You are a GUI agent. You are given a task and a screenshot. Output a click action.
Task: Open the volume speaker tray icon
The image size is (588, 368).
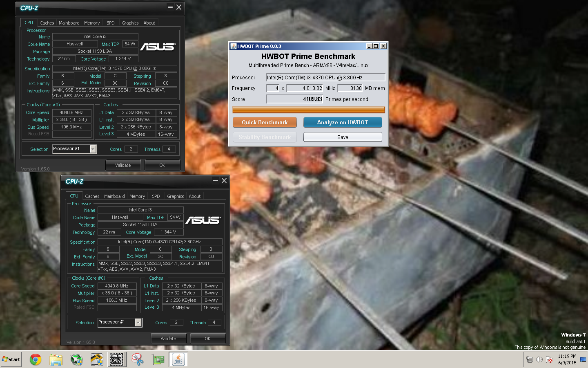539,359
